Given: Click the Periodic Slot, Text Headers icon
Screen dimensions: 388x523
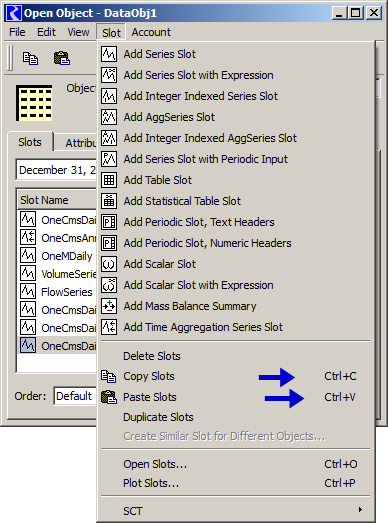Looking at the screenshot, I should [x=109, y=222].
